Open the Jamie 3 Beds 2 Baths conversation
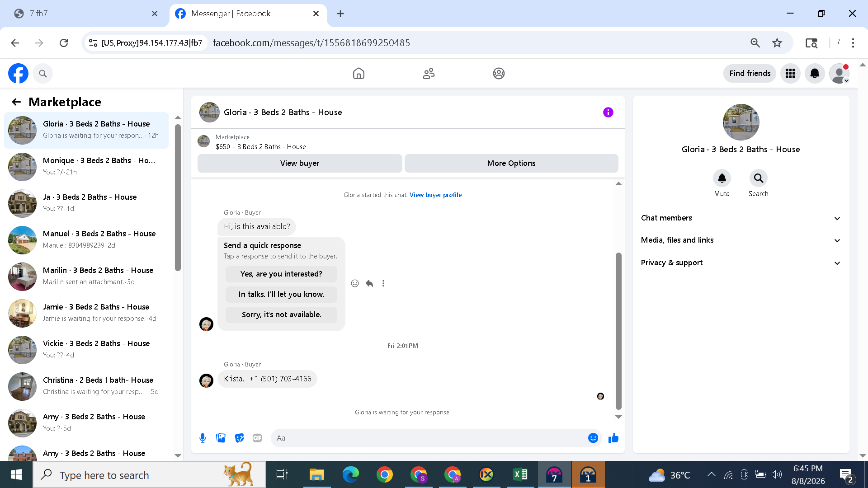 coord(86,313)
